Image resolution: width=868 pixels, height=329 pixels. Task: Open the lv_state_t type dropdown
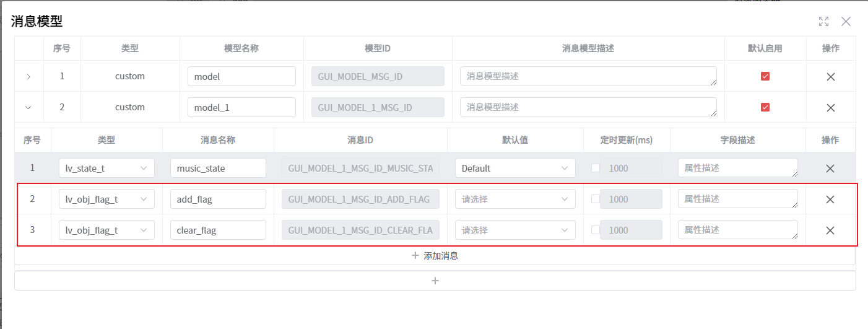tap(106, 168)
